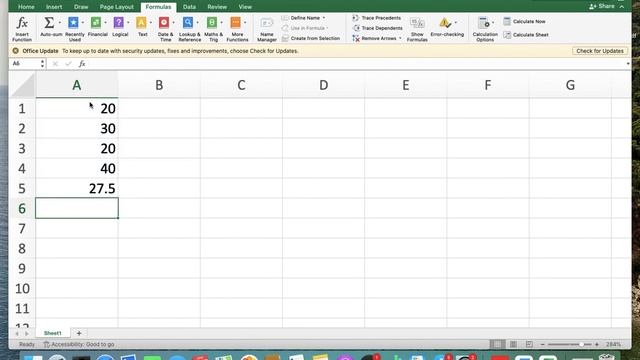Click the 284% zoom level

pos(613,344)
